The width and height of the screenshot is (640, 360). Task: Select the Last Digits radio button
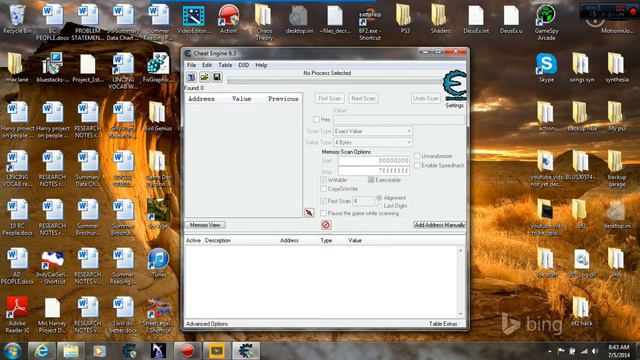379,206
